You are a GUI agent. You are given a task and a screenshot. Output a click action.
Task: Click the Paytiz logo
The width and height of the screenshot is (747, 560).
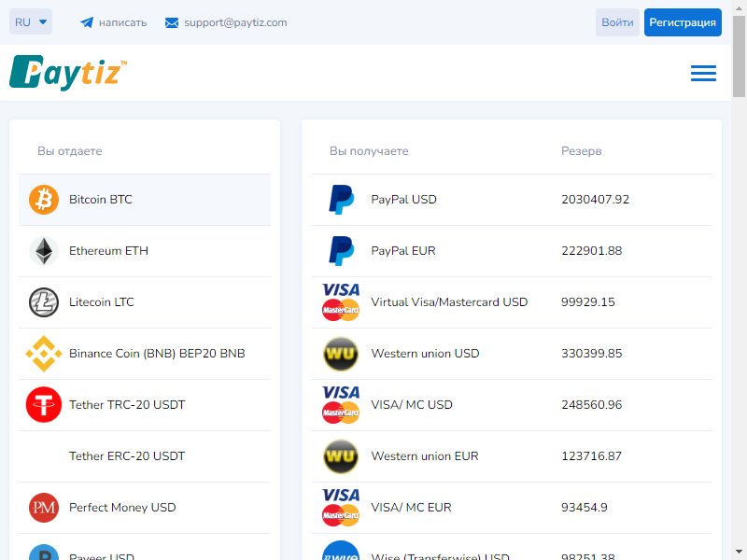click(68, 73)
